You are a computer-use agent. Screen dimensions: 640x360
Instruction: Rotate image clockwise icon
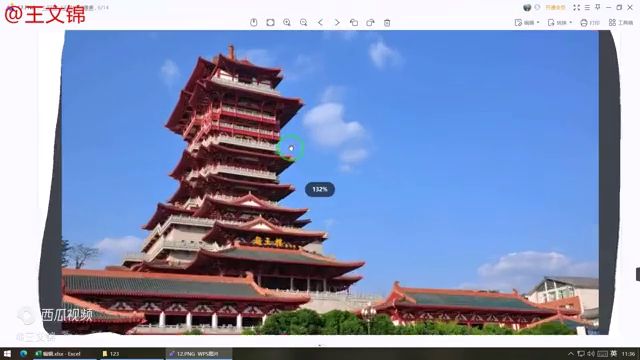pyautogui.click(x=371, y=22)
